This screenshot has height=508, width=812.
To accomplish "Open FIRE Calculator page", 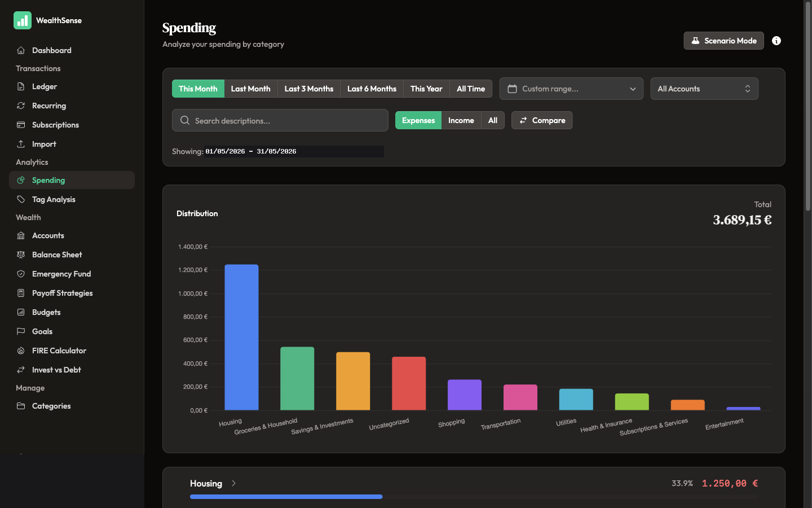I will pos(72,351).
